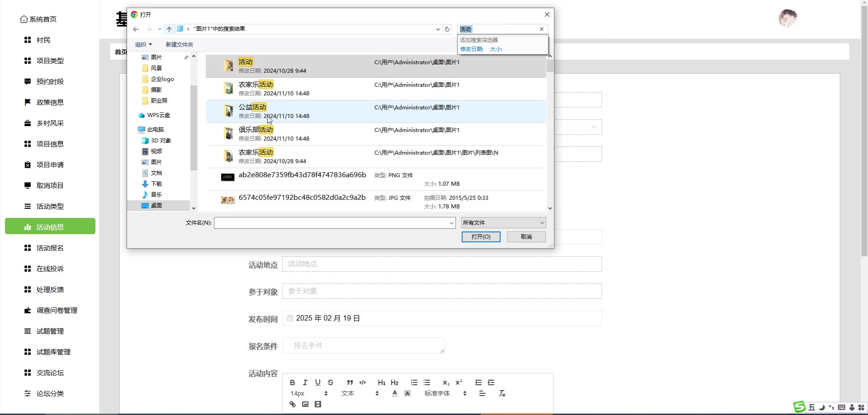Select the 公益活动 file result
This screenshot has height=415, width=868.
(376, 111)
